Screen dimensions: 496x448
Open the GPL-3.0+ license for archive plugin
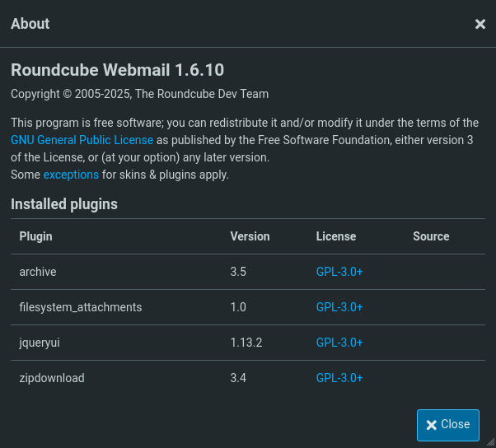click(339, 272)
